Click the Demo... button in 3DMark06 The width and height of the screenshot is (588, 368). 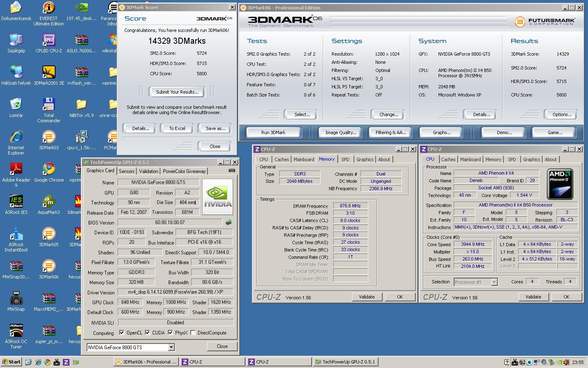tap(504, 132)
